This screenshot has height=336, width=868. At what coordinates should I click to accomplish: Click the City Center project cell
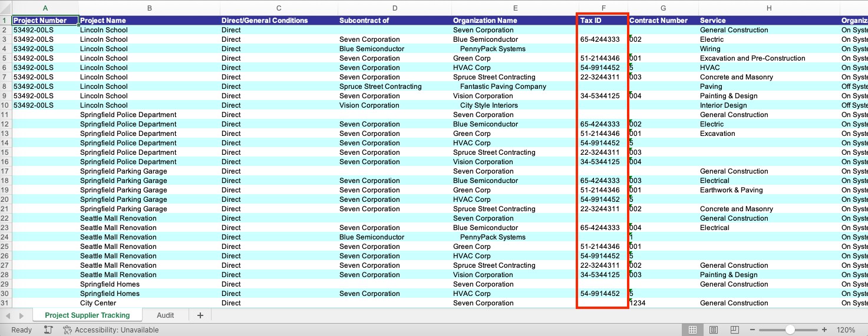98,303
